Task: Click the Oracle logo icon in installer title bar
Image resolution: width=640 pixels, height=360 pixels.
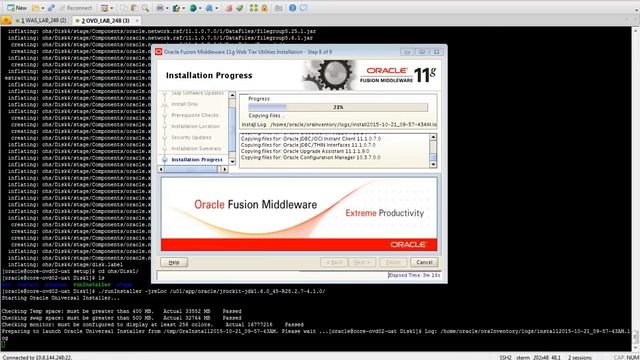Action: (x=158, y=52)
